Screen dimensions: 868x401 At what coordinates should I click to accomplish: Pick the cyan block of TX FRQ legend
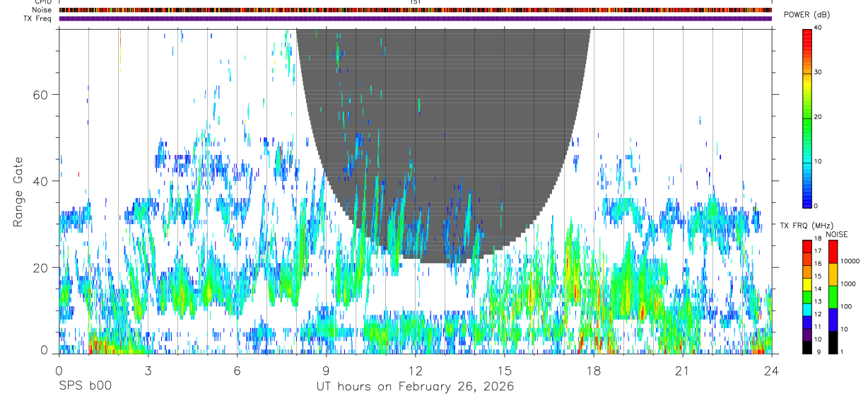click(807, 309)
